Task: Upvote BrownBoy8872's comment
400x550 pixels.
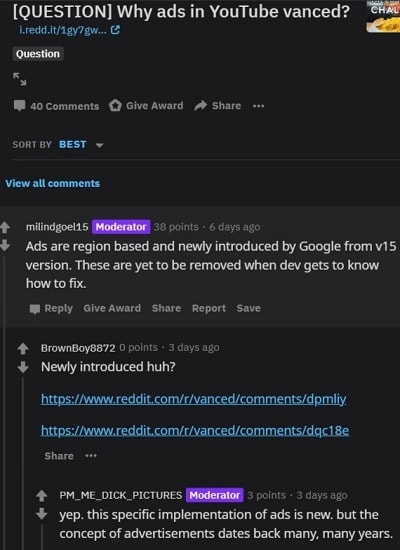Action: pyautogui.click(x=23, y=348)
